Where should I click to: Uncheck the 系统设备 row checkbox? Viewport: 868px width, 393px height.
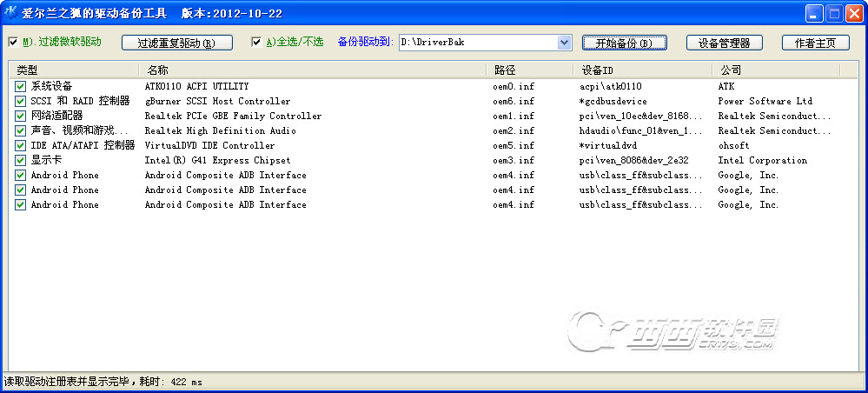(21, 86)
